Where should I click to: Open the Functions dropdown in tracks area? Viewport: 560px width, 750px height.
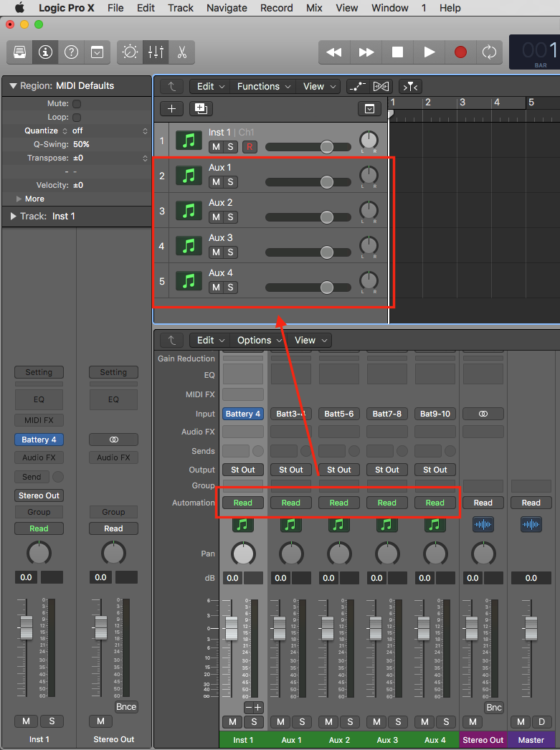click(x=264, y=87)
